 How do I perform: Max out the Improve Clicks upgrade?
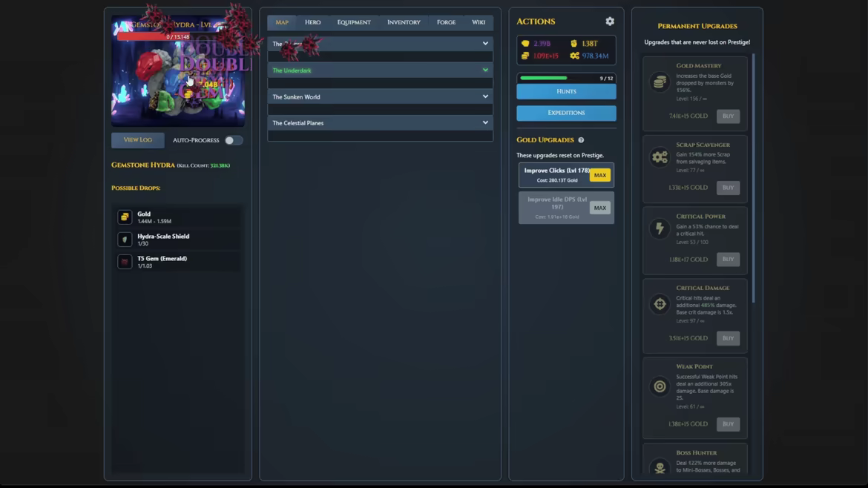pos(600,175)
